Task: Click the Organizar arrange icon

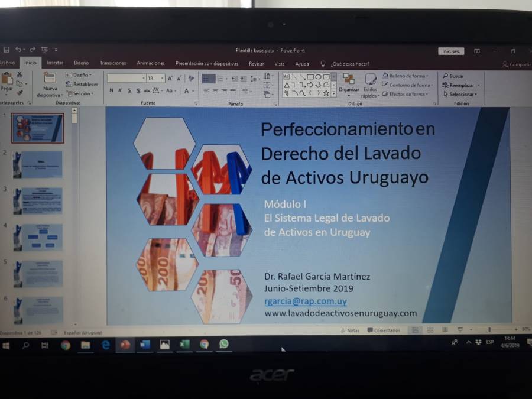Action: tap(349, 82)
